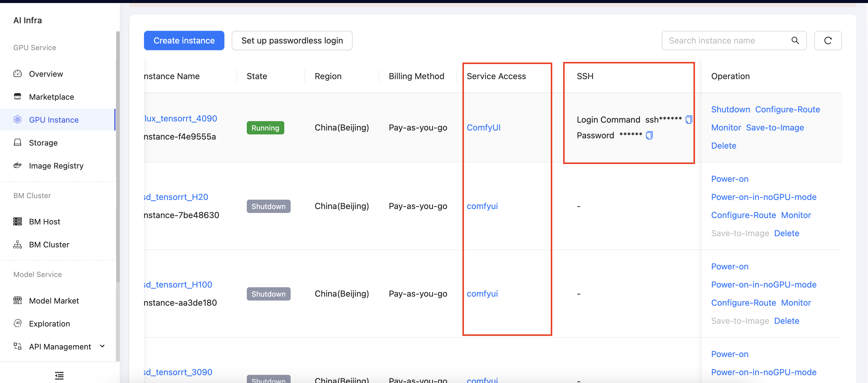The height and width of the screenshot is (383, 868).
Task: Click the sidebar vertical scrollbar
Action: pyautogui.click(x=118, y=156)
